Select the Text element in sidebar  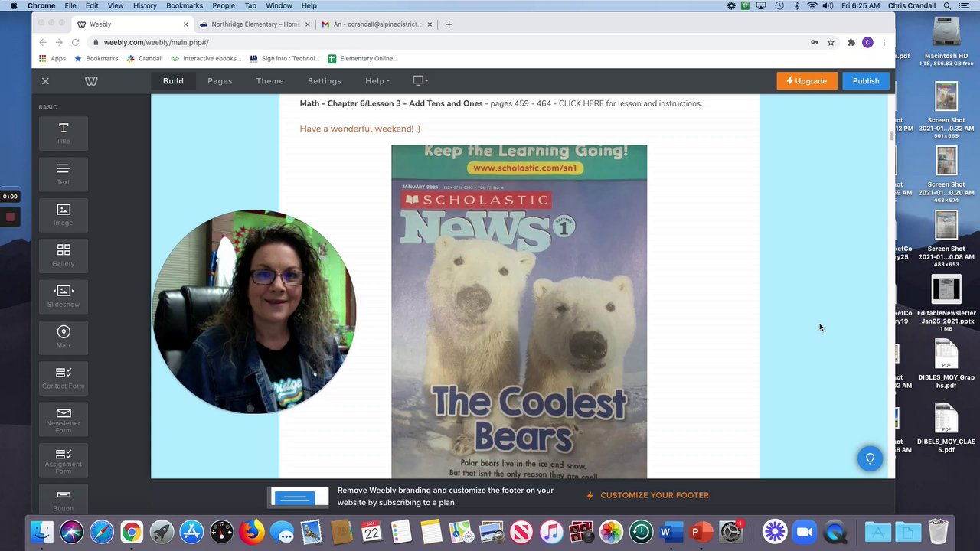point(64,174)
